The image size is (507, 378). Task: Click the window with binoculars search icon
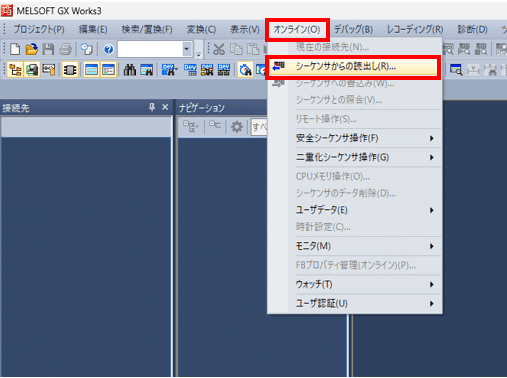(147, 70)
